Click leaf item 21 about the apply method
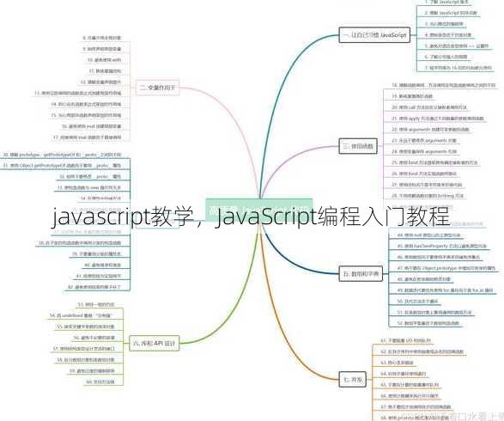 438,119
